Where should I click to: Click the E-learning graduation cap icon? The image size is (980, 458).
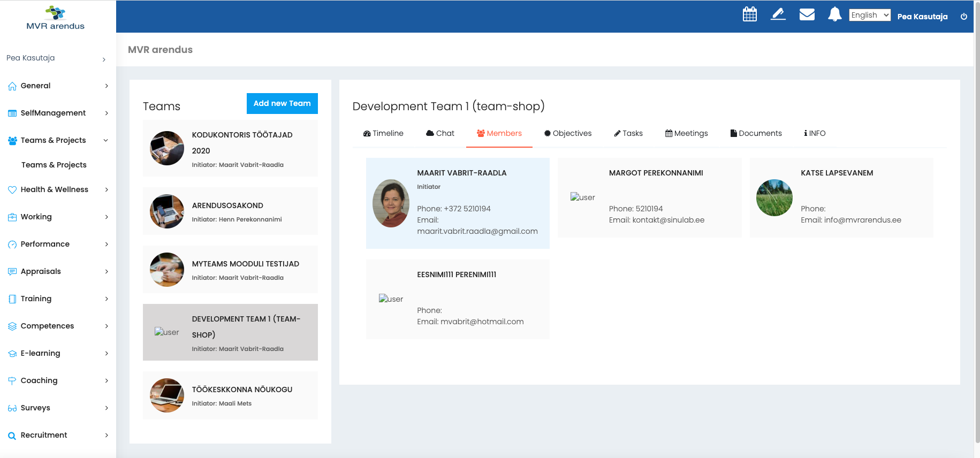click(12, 354)
